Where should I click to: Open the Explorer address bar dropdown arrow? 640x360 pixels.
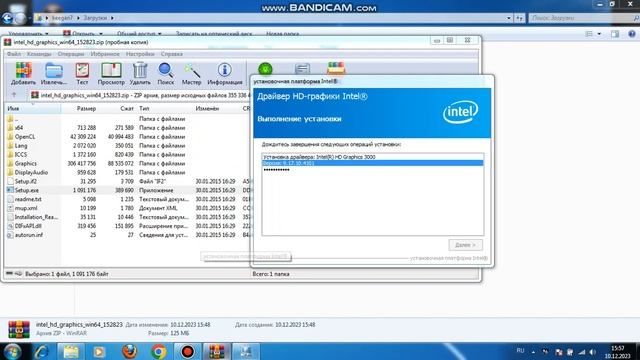coord(509,18)
